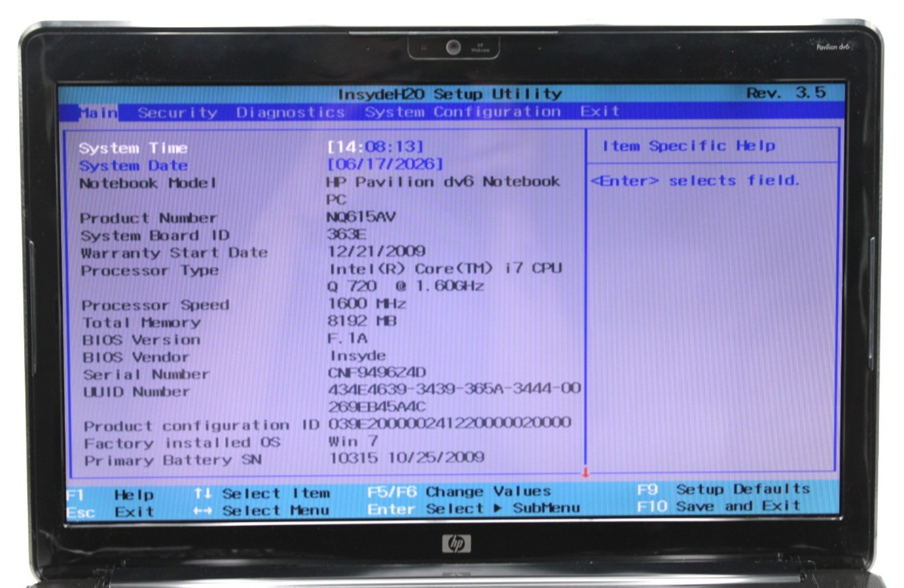Click the Processor Speed label
Image resolution: width=904 pixels, height=588 pixels.
pos(155,305)
